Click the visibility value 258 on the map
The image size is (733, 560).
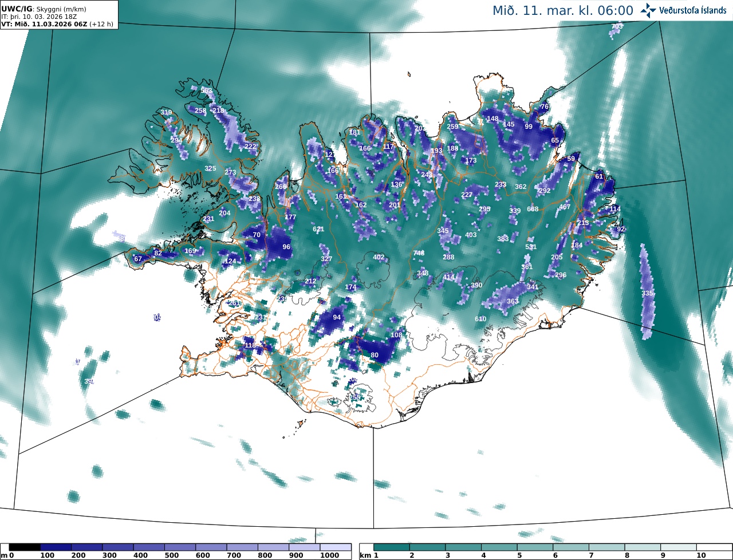tap(200, 111)
